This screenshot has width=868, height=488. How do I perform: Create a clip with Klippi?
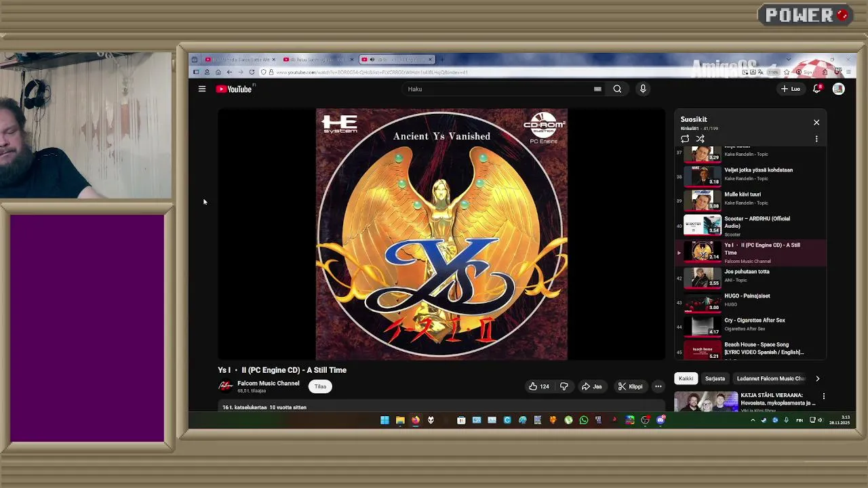[630, 386]
